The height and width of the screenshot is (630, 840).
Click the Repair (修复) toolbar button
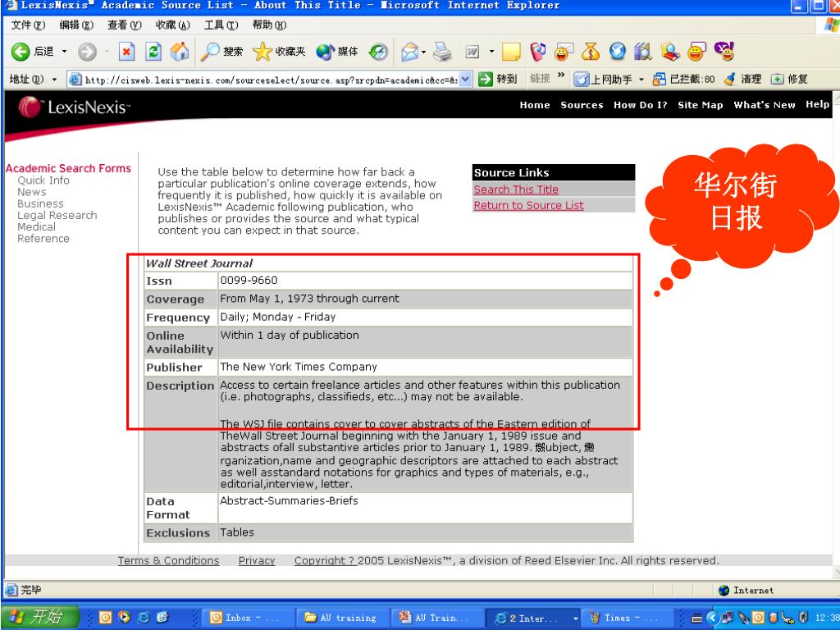[789, 80]
